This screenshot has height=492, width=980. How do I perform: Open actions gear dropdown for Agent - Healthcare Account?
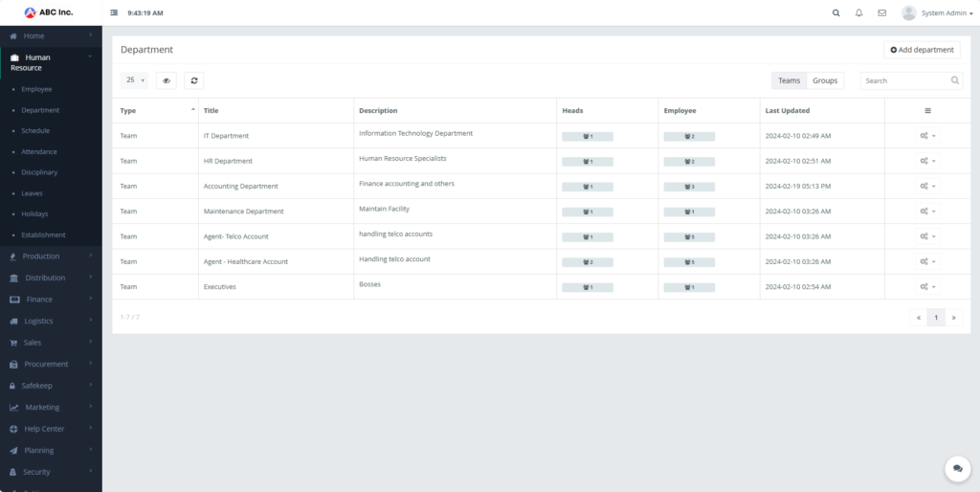(928, 261)
